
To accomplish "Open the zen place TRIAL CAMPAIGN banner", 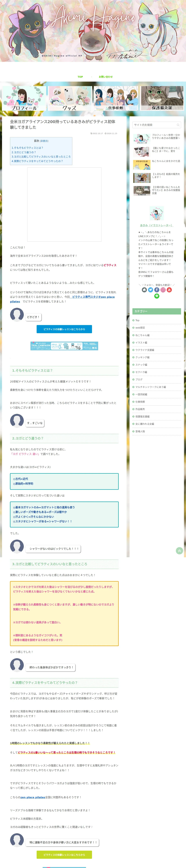I will (x=64, y=346).
